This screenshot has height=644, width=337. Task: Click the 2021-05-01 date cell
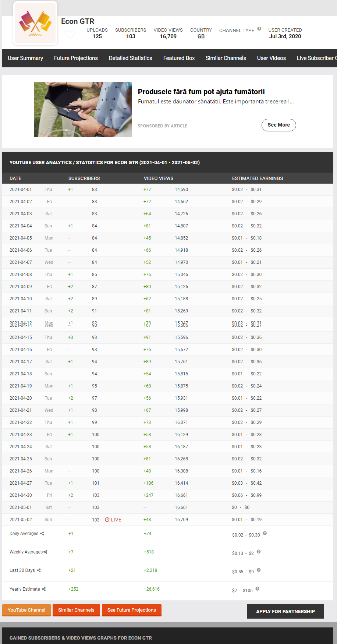[21, 507]
